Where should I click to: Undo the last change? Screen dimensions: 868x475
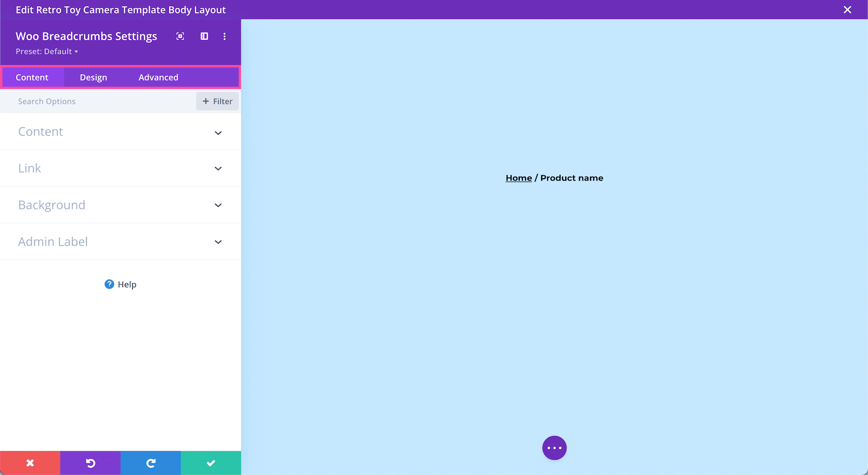90,462
